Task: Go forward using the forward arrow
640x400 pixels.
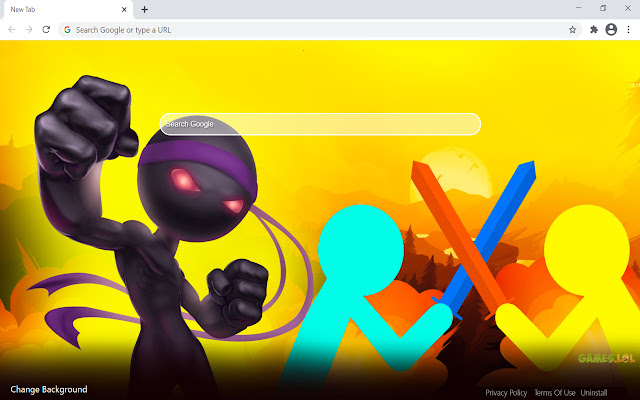Action: pos(29,30)
